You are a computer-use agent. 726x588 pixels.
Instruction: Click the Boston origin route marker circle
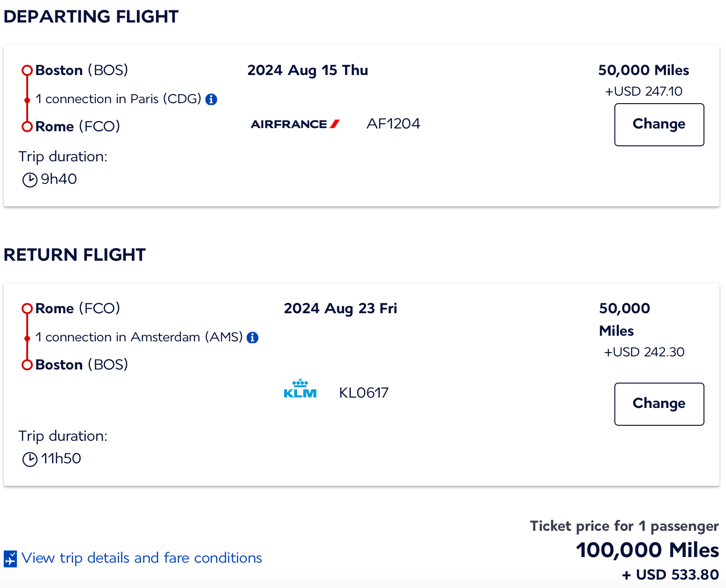[27, 71]
